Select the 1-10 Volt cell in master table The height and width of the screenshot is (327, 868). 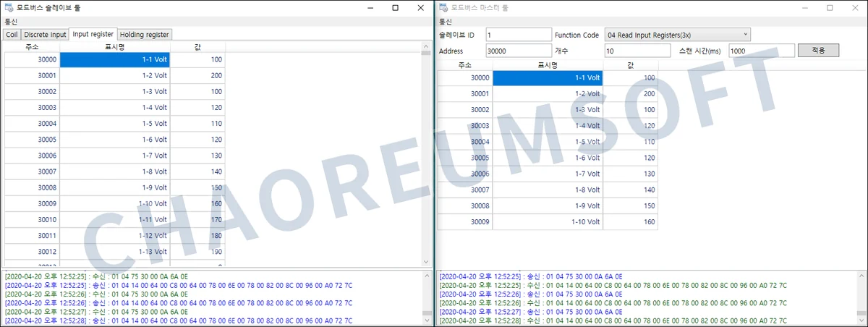pyautogui.click(x=548, y=221)
